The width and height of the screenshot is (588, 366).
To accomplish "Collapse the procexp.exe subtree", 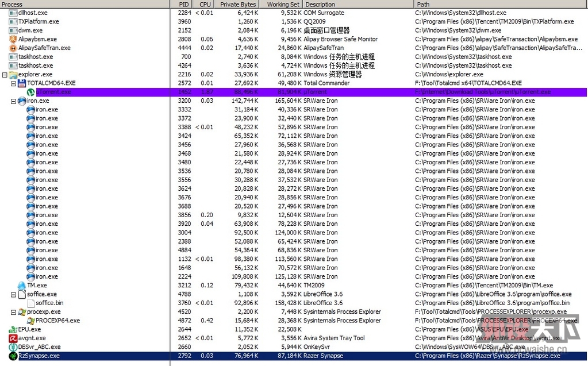I will coord(13,312).
